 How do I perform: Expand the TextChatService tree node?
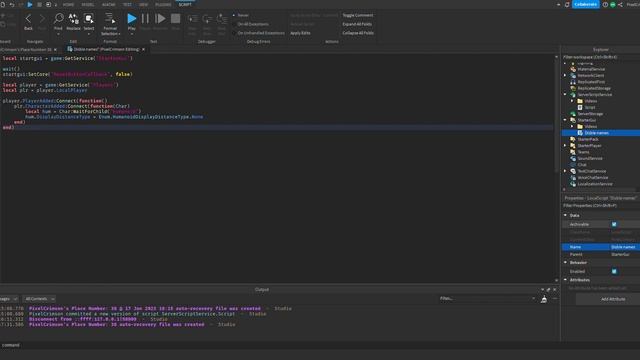(565, 171)
